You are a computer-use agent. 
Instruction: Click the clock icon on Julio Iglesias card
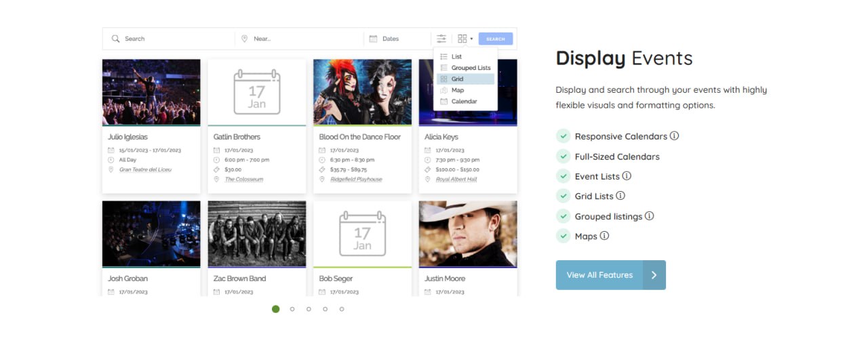[x=111, y=160]
